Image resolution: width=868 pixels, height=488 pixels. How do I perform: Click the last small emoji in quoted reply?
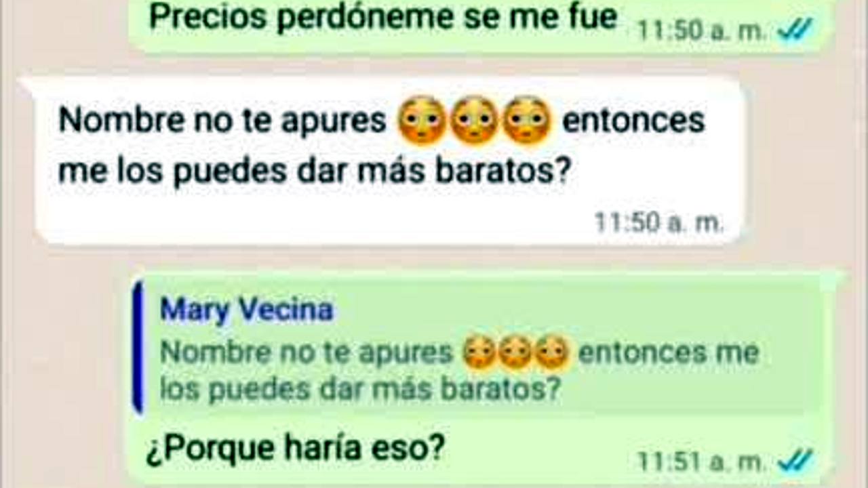pos(553,354)
